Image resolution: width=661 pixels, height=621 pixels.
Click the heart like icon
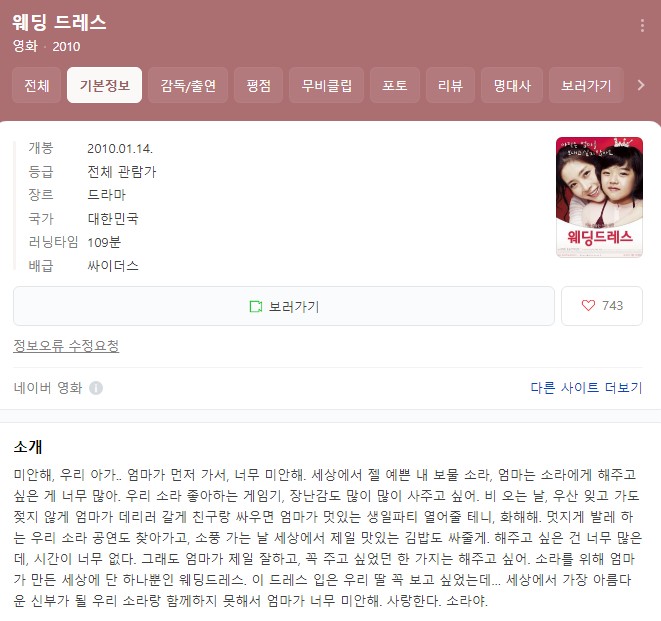tap(588, 305)
